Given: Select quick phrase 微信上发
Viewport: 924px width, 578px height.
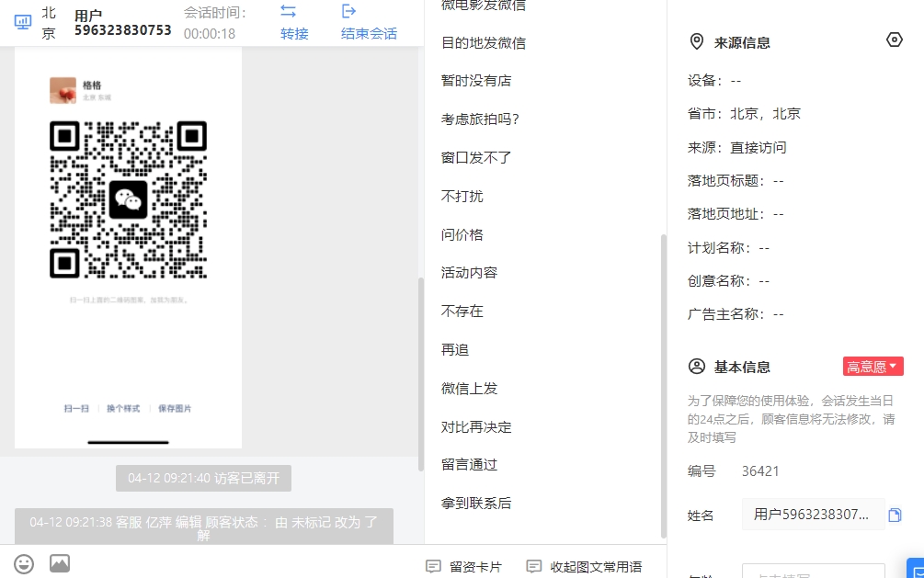Looking at the screenshot, I should [x=469, y=389].
